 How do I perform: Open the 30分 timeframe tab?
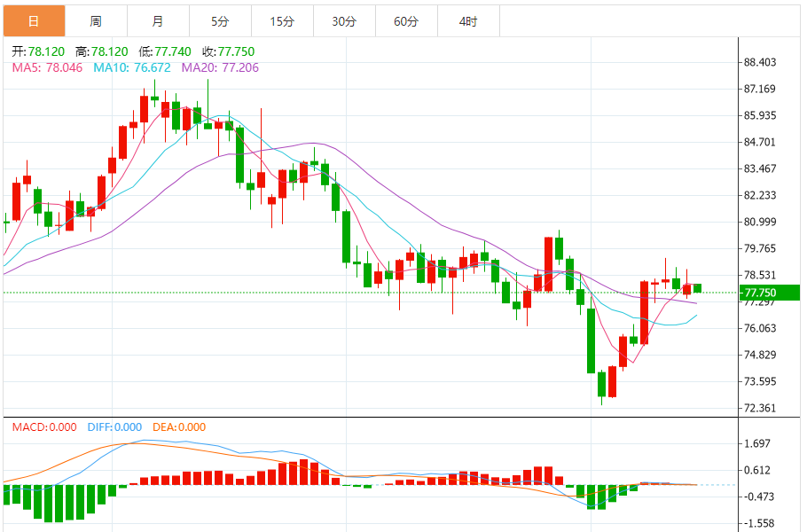pyautogui.click(x=344, y=21)
